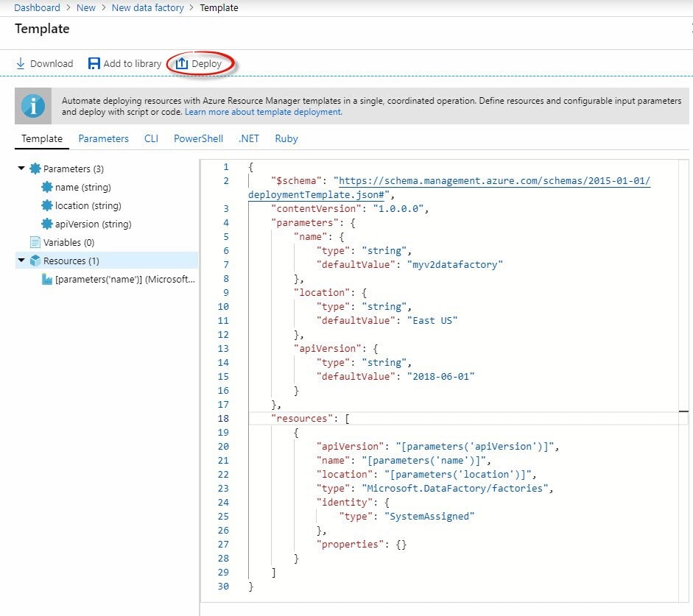693x616 pixels.
Task: Click line number 18 in editor gutter
Action: point(223,419)
